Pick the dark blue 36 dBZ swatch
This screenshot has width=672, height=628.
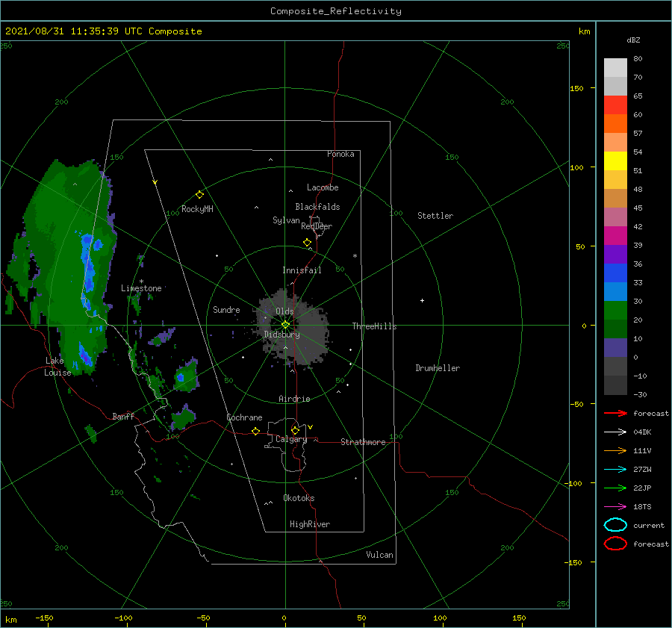click(615, 273)
